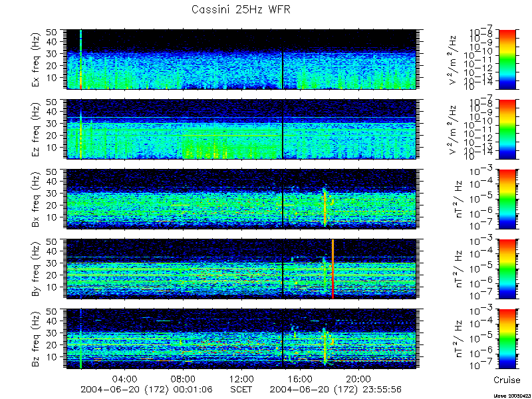This screenshot has width=532, height=399.
Task: Click the bright vertical burst in Ex panel
Action: (x=80, y=59)
